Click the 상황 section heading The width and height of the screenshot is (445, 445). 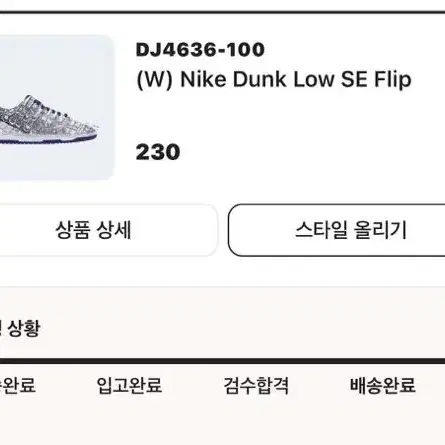[23, 329]
